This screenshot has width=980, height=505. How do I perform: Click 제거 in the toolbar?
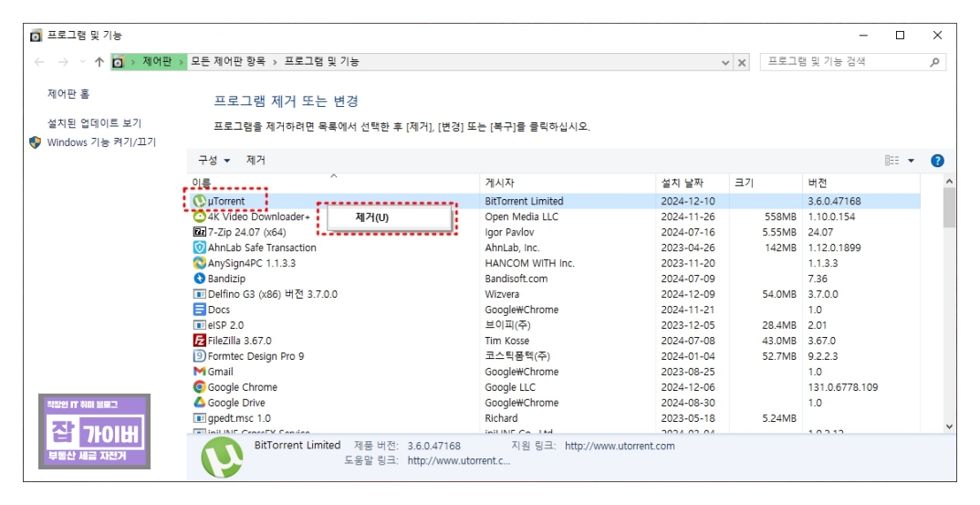click(x=255, y=160)
